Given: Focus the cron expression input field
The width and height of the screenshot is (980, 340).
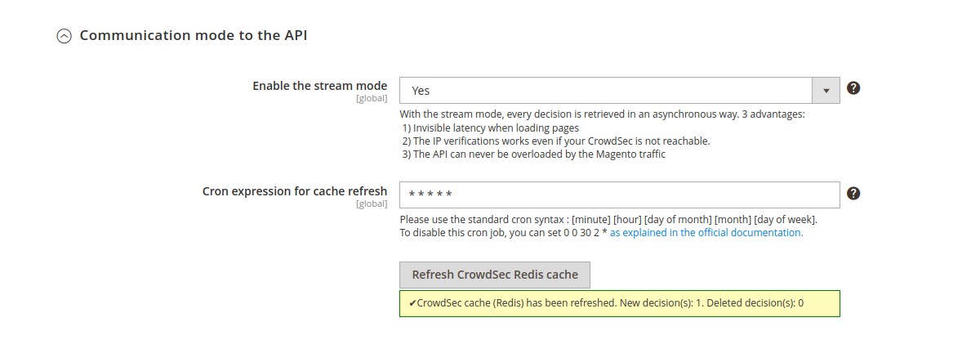Looking at the screenshot, I should coord(619,195).
